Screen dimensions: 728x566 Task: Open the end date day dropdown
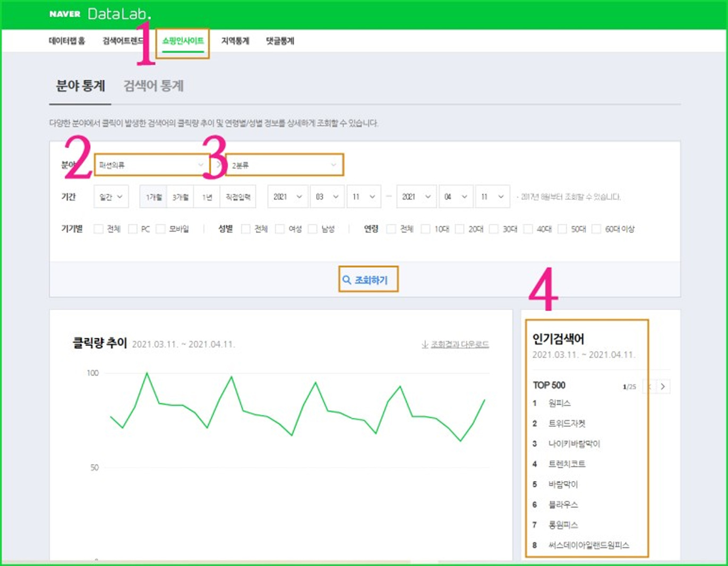492,197
